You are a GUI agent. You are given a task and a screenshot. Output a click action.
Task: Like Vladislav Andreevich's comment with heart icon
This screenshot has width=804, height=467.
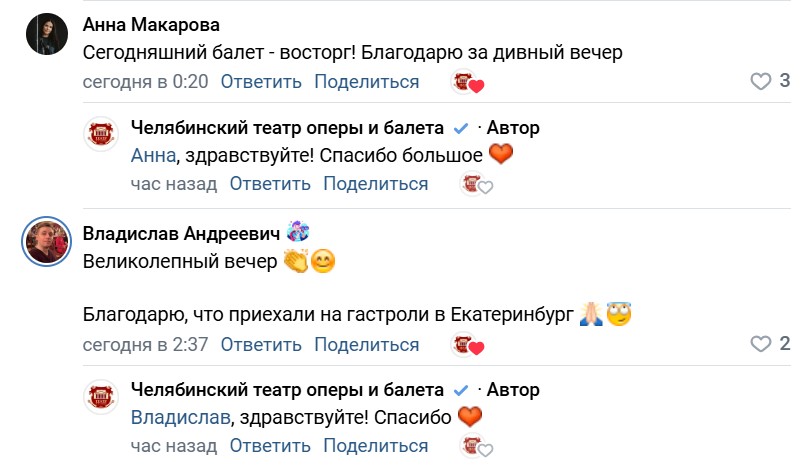pos(762,345)
